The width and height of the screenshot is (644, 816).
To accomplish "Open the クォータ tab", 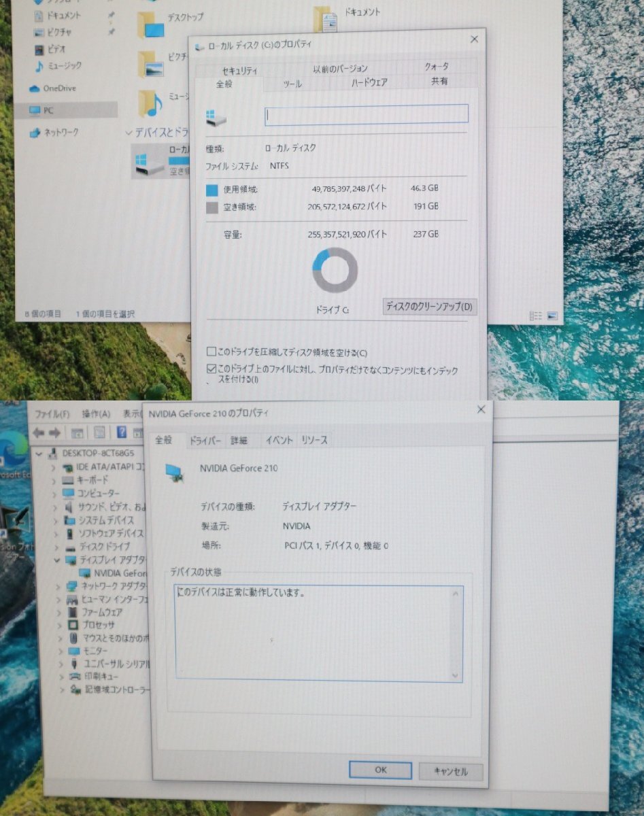I will coord(436,66).
